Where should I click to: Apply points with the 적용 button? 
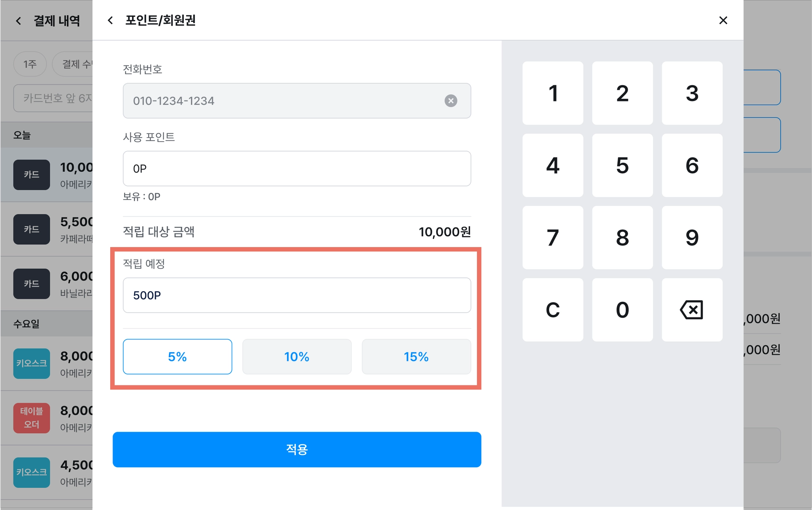pyautogui.click(x=297, y=449)
